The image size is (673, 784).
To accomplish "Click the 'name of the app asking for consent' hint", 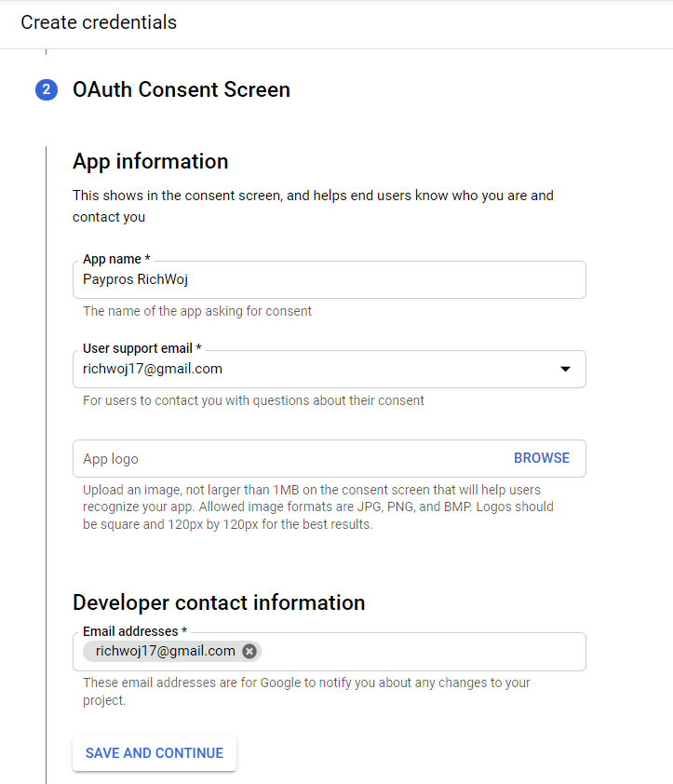I will pos(197,311).
